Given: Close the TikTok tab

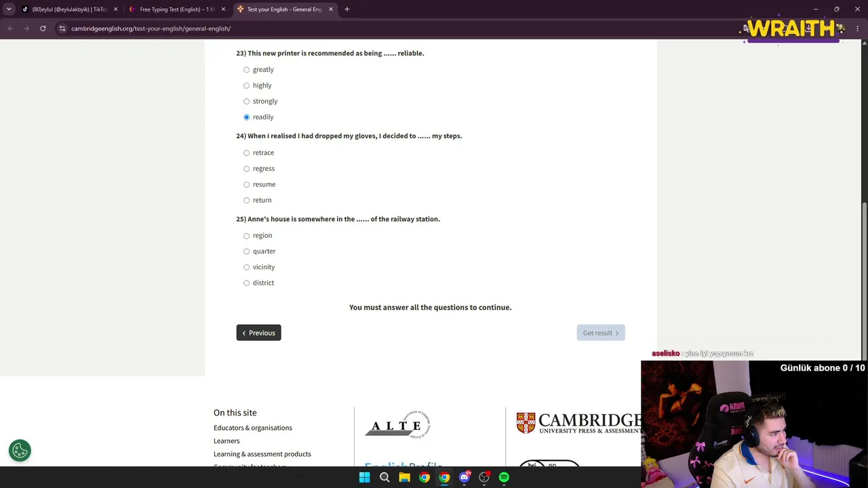Looking at the screenshot, I should tap(115, 9).
